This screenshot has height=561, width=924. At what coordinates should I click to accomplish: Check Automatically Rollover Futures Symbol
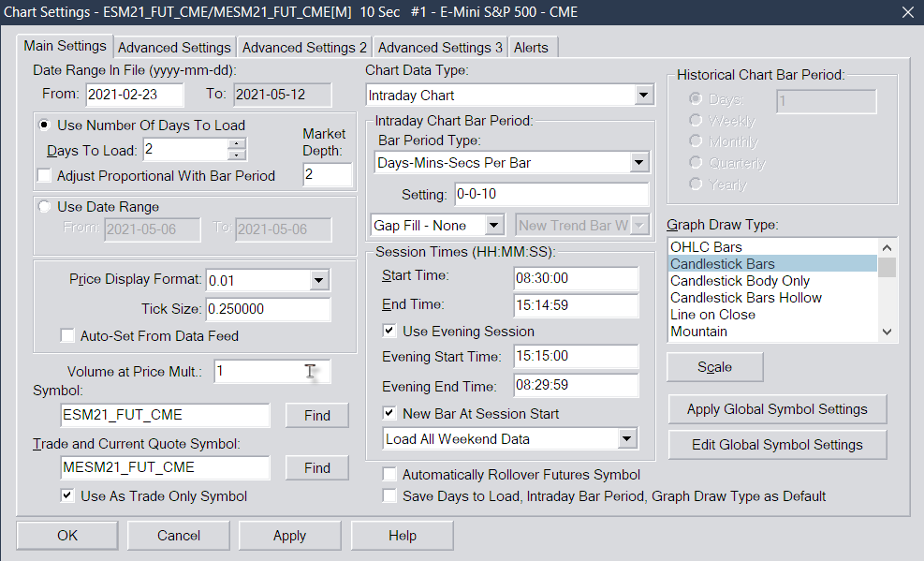[389, 475]
